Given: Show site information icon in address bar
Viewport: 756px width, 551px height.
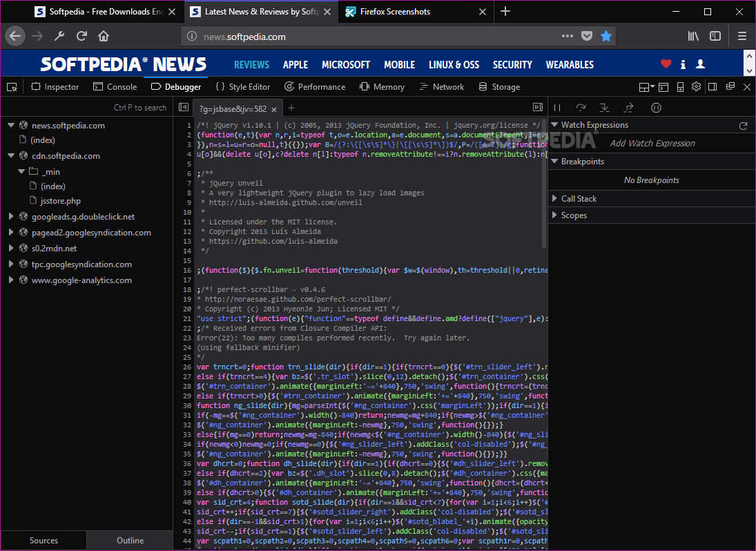Looking at the screenshot, I should tap(192, 36).
